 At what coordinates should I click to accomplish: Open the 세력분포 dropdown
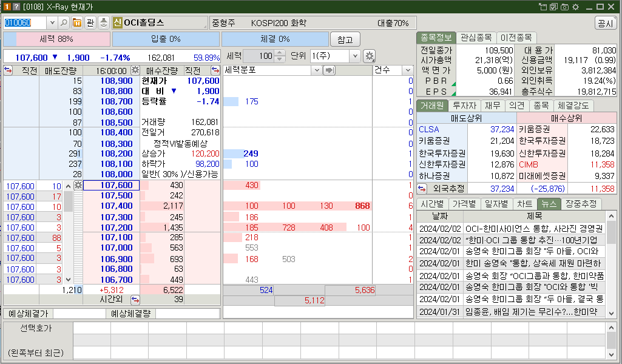(x=317, y=70)
